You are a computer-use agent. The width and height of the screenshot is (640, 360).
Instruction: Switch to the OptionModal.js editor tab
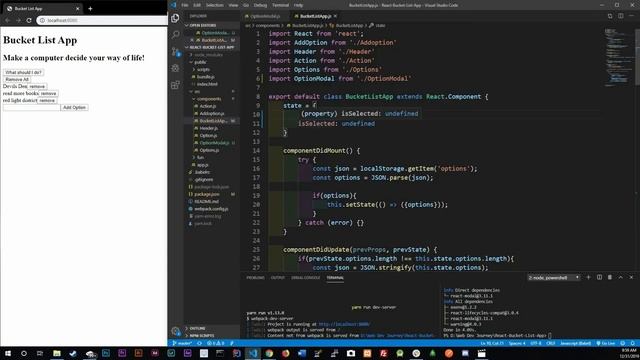tap(265, 16)
